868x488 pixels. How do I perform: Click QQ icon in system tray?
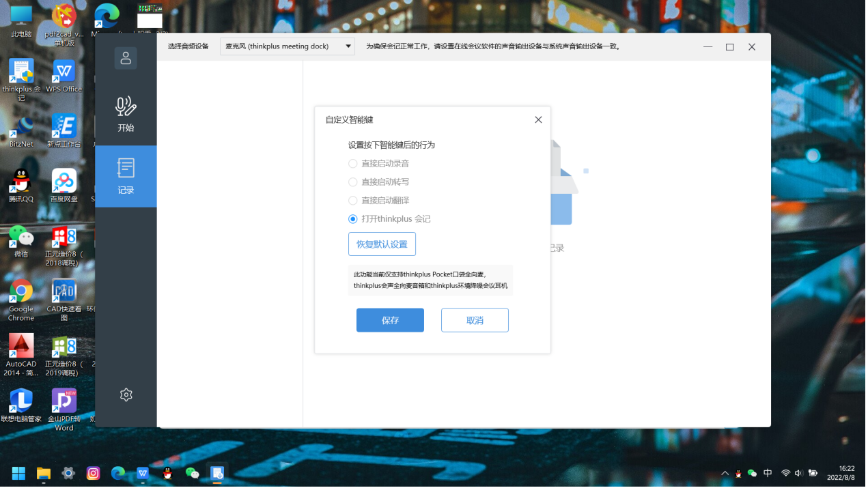[740, 475]
